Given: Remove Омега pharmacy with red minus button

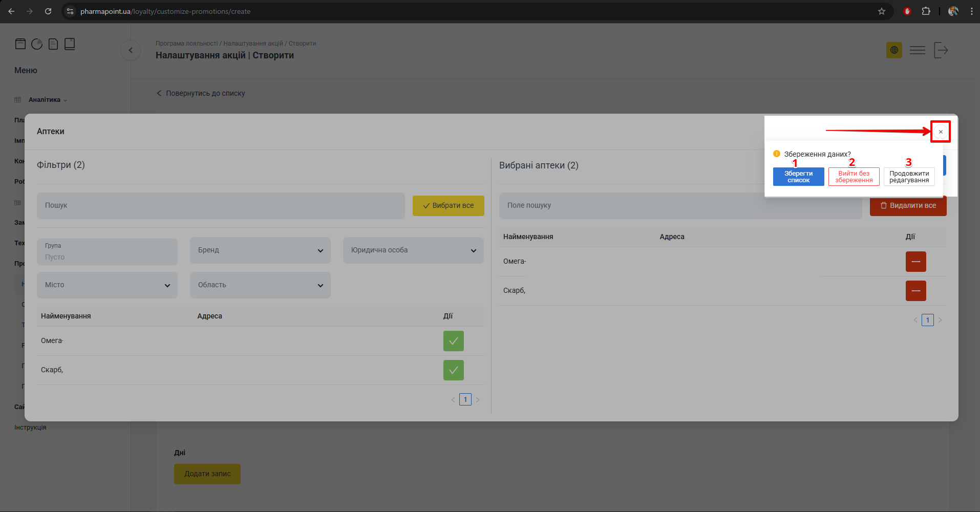Looking at the screenshot, I should [915, 262].
